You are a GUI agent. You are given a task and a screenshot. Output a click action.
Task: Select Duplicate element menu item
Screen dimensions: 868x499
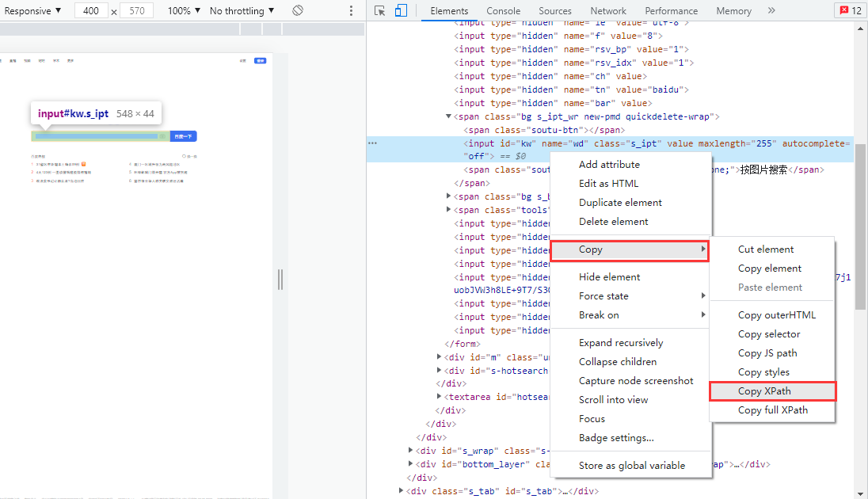pos(630,203)
